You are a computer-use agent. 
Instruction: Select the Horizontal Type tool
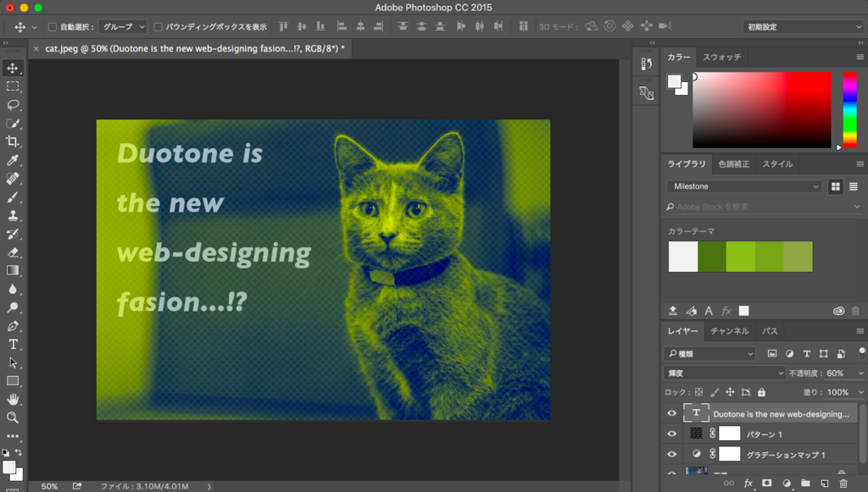click(x=13, y=345)
